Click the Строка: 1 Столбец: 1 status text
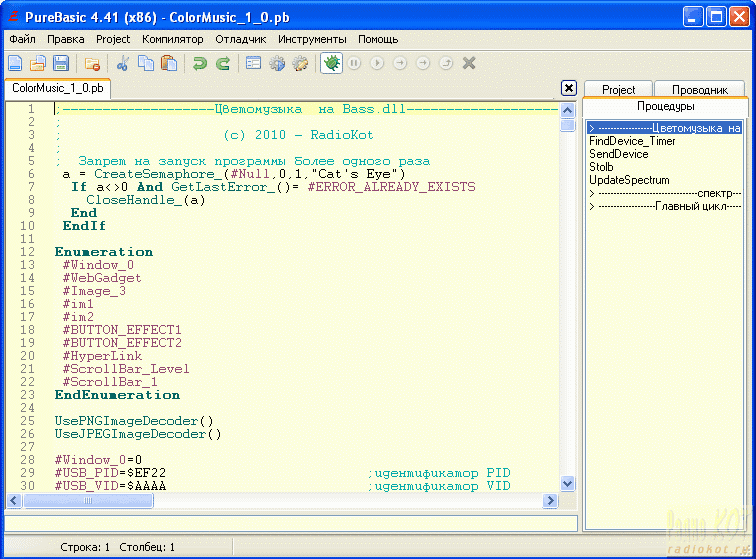 tap(117, 547)
